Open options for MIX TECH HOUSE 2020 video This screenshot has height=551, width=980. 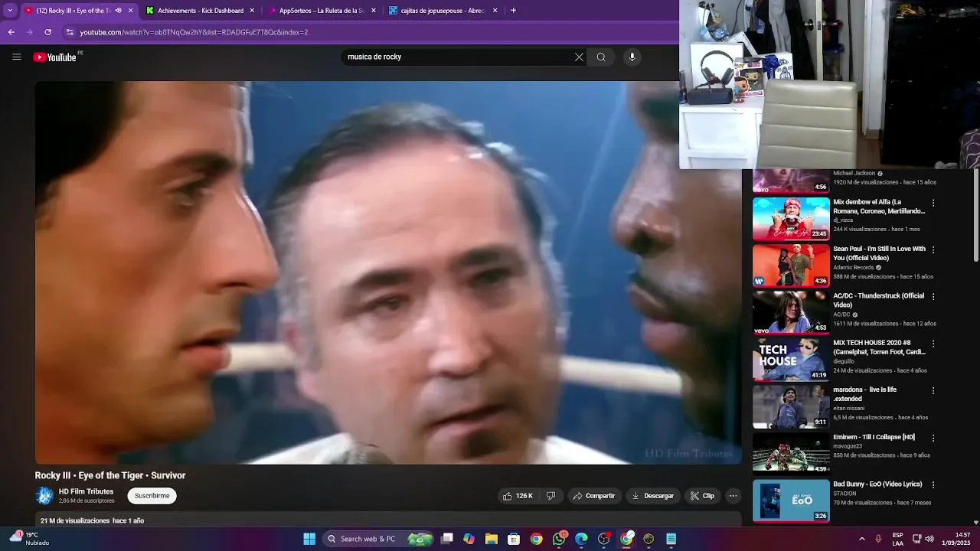[x=933, y=344]
